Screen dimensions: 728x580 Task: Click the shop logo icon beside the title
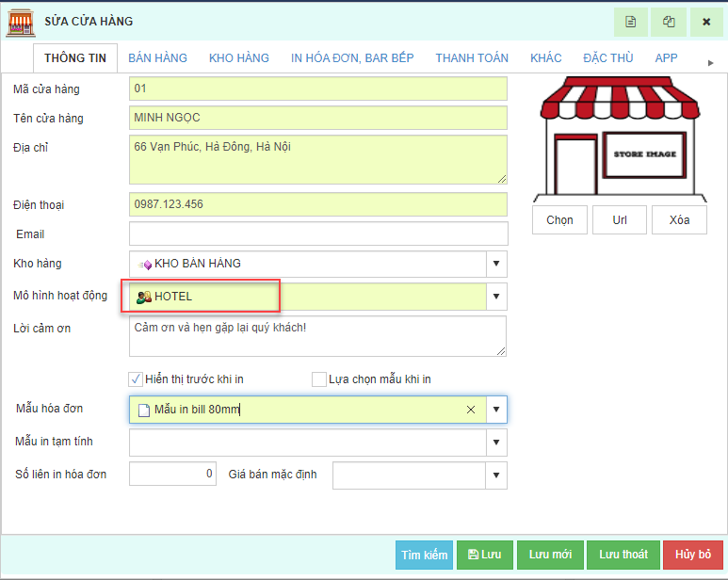pyautogui.click(x=20, y=22)
